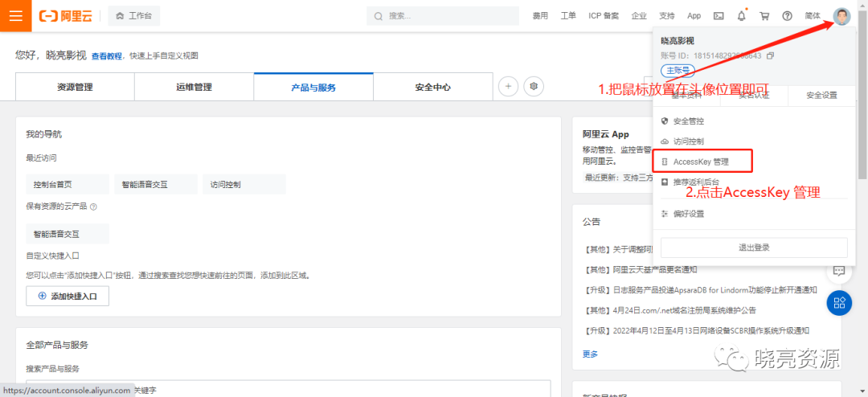868x397 pixels.
Task: Switch to the 安全中心 tab
Action: pyautogui.click(x=433, y=87)
